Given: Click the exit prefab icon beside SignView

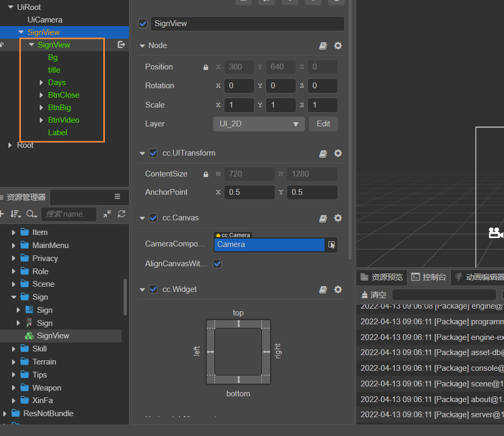Looking at the screenshot, I should click(121, 45).
